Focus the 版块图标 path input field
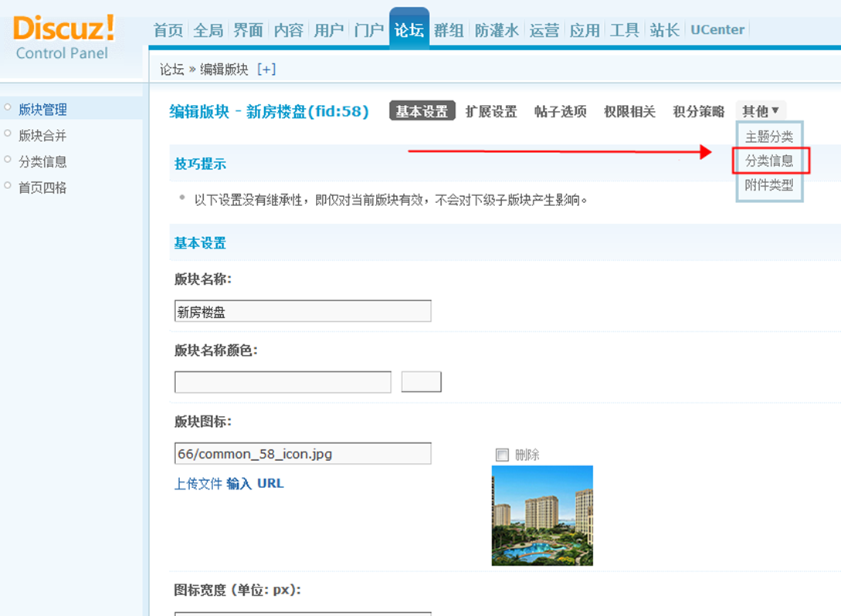Image resolution: width=841 pixels, height=616 pixels. 303,454
